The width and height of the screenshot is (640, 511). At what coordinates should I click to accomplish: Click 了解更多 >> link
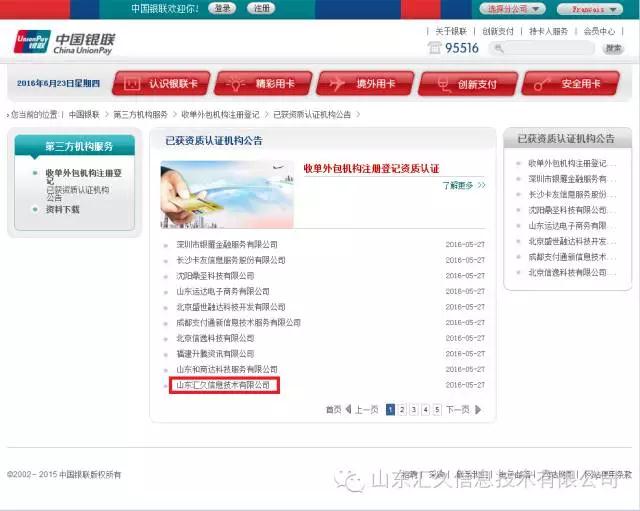pos(464,185)
